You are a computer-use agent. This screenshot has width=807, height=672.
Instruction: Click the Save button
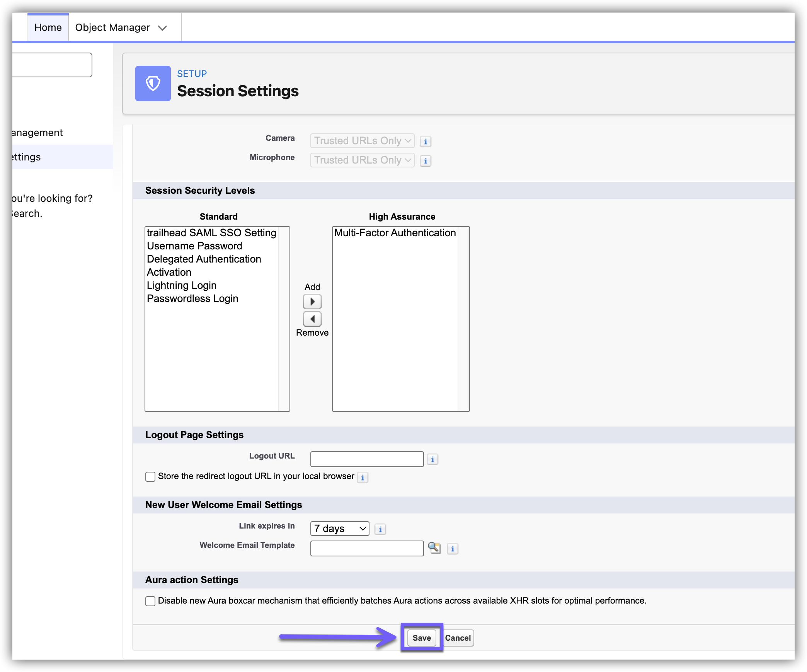click(x=421, y=638)
